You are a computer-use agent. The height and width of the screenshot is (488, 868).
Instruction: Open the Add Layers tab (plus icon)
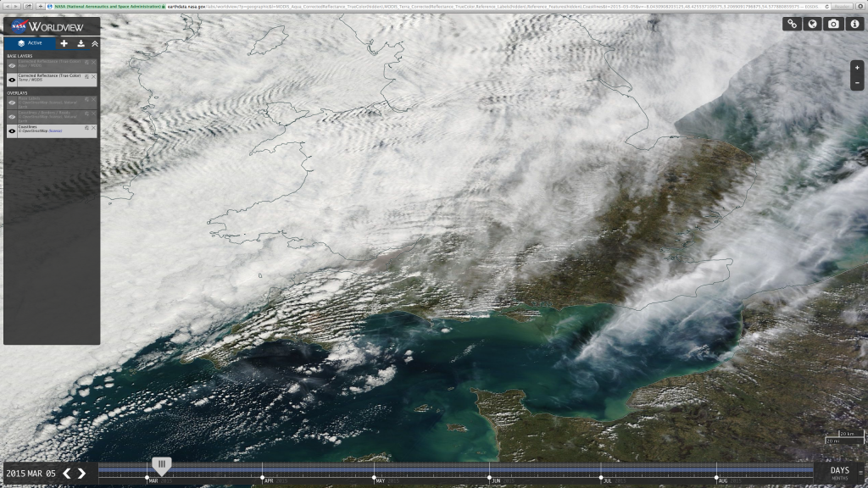pos(64,43)
